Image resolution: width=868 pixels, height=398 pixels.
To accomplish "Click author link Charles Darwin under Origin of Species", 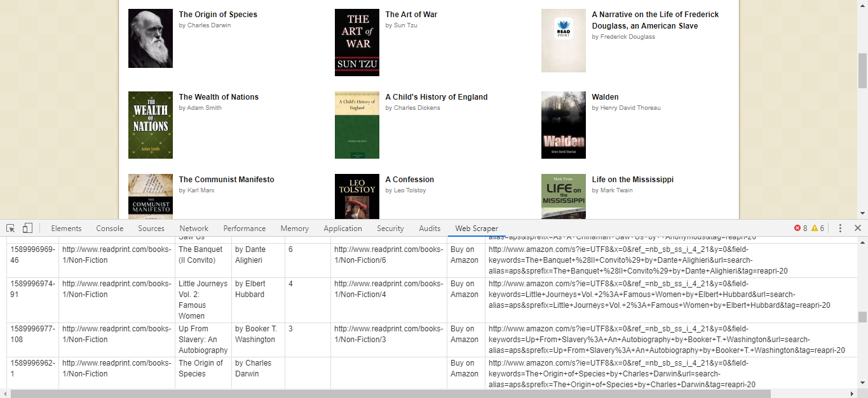I will [209, 25].
